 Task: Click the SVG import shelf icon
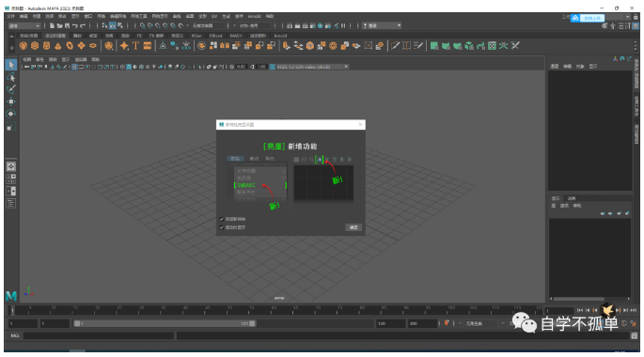148,46
